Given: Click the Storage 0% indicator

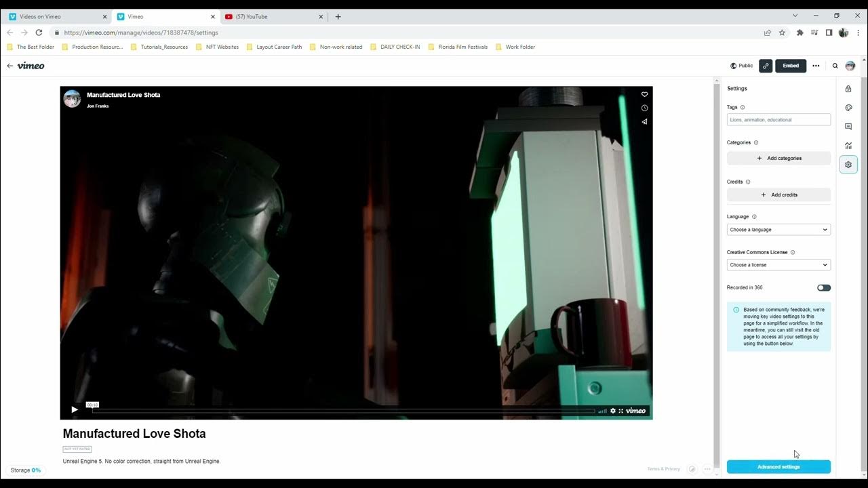Looking at the screenshot, I should click(x=25, y=470).
